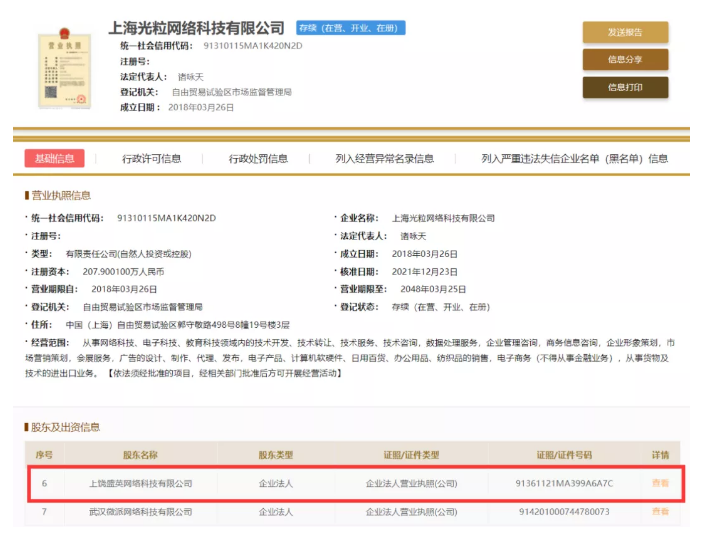
Task: Click the 股东类型 column header
Action: pos(276,455)
